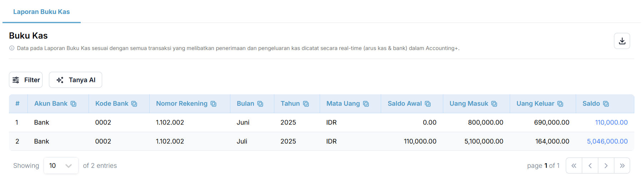Click the copy icon beside Uang Masuk

point(494,104)
